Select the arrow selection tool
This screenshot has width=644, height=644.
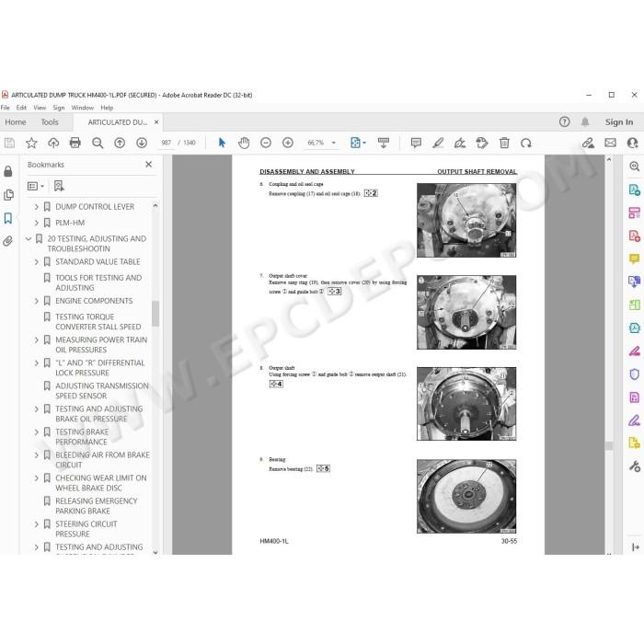click(x=222, y=143)
